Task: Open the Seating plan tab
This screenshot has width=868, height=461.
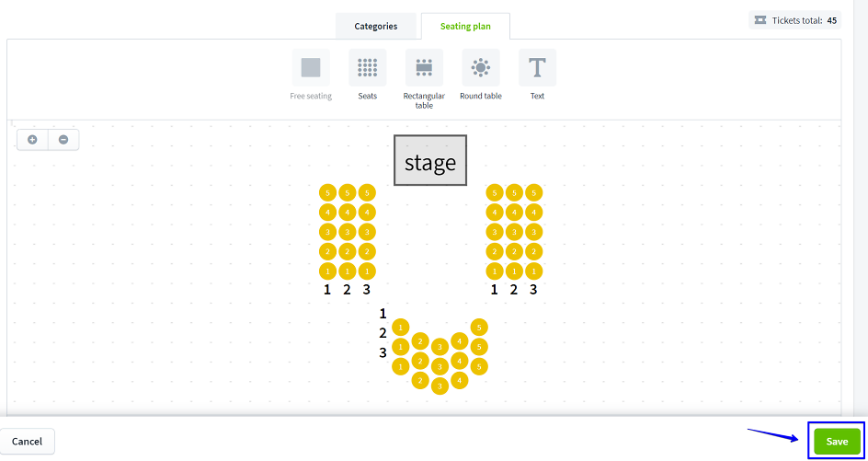Action: coord(465,26)
